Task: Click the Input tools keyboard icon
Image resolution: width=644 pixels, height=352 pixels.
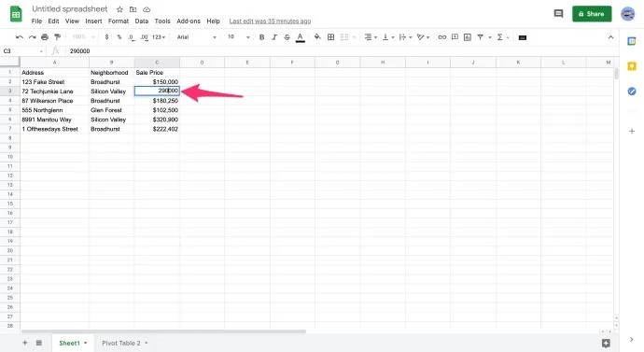Action: (523, 37)
